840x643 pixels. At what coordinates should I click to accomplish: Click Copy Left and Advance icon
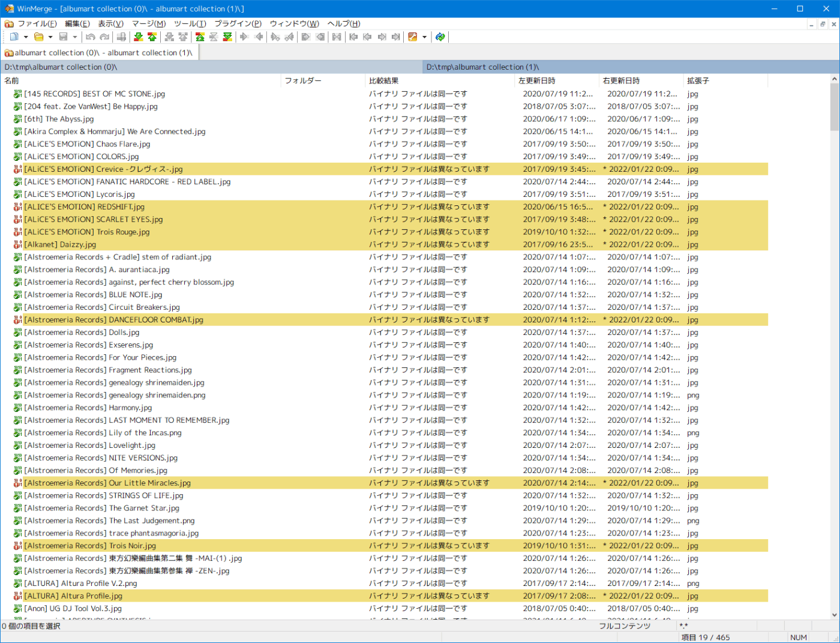click(x=289, y=37)
